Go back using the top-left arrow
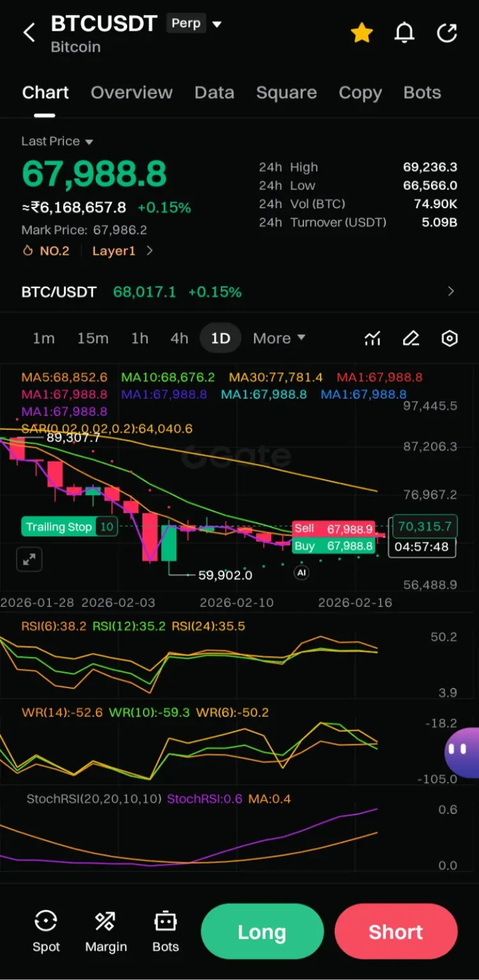Screen dimensions: 479x980 tap(29, 33)
